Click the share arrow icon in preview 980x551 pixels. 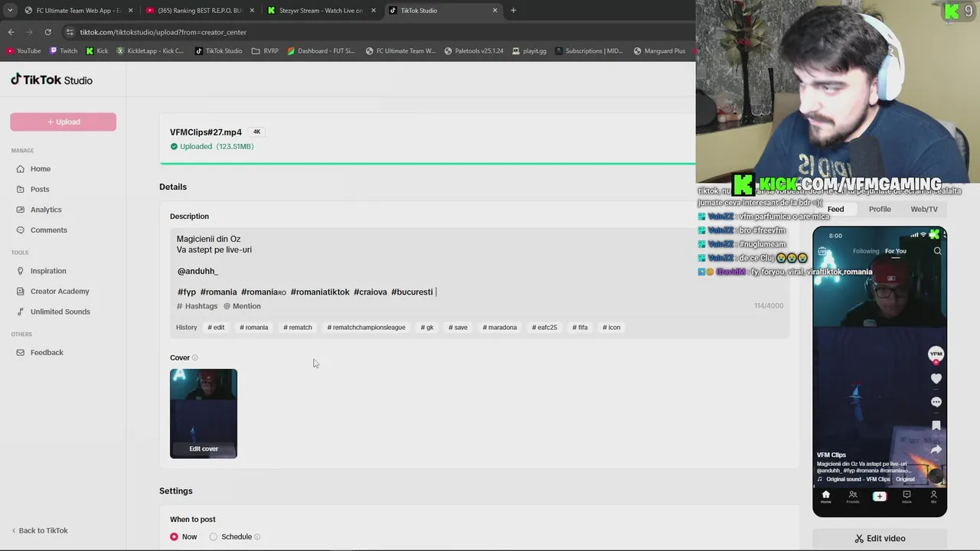coord(936,450)
